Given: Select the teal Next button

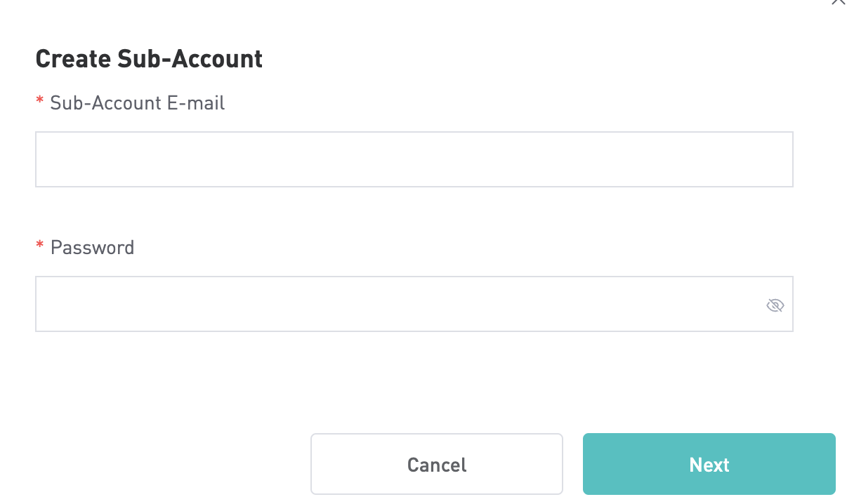Looking at the screenshot, I should click(709, 464).
